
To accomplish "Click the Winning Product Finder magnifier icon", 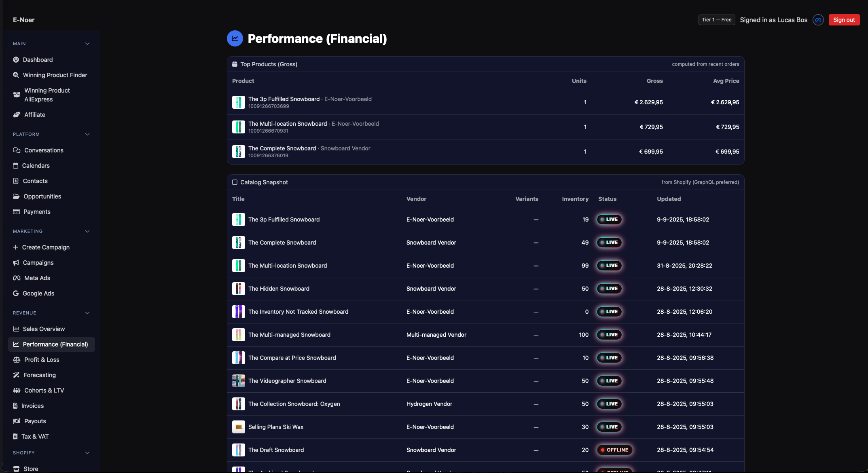I will (16, 75).
